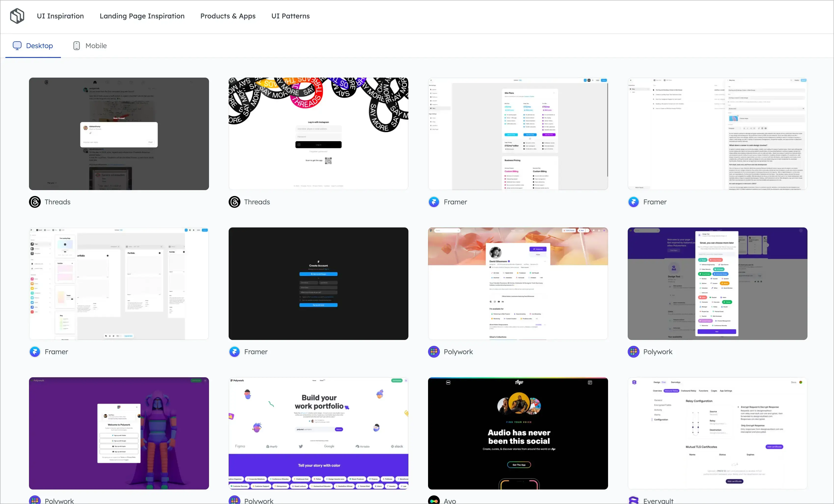Open the Evervault Relay Configuration screenshot
Image resolution: width=834 pixels, height=504 pixels.
(717, 433)
